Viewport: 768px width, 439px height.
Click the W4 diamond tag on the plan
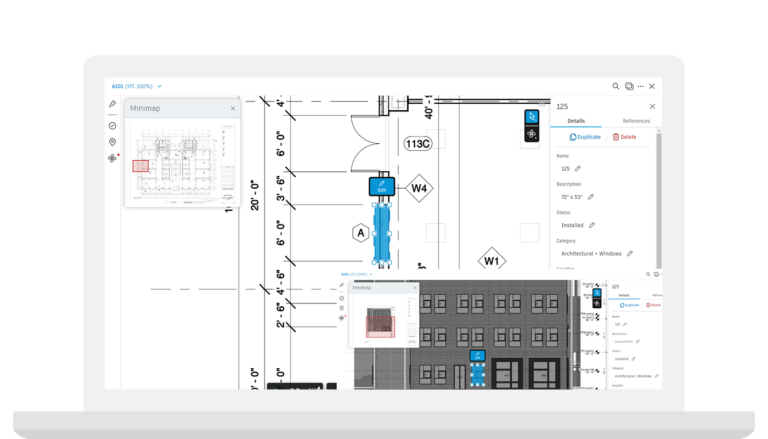click(419, 188)
